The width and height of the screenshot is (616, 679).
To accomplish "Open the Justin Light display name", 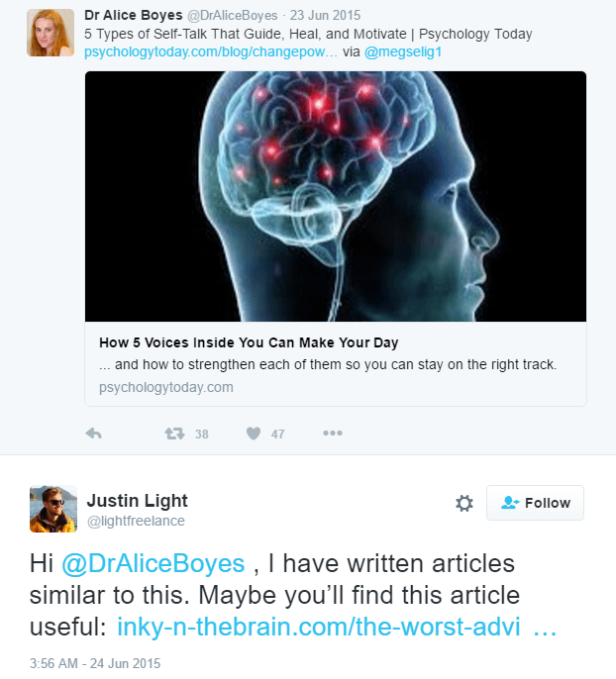I will pos(137,501).
